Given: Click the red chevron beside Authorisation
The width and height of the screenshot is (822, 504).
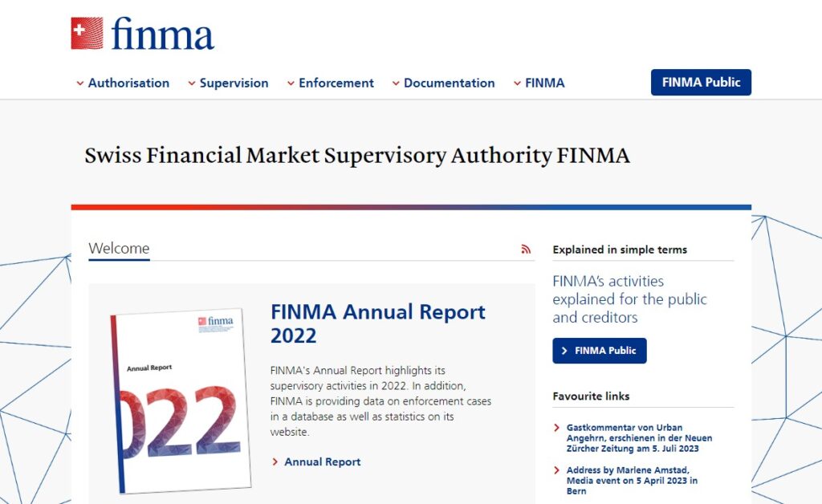Looking at the screenshot, I should pos(79,83).
